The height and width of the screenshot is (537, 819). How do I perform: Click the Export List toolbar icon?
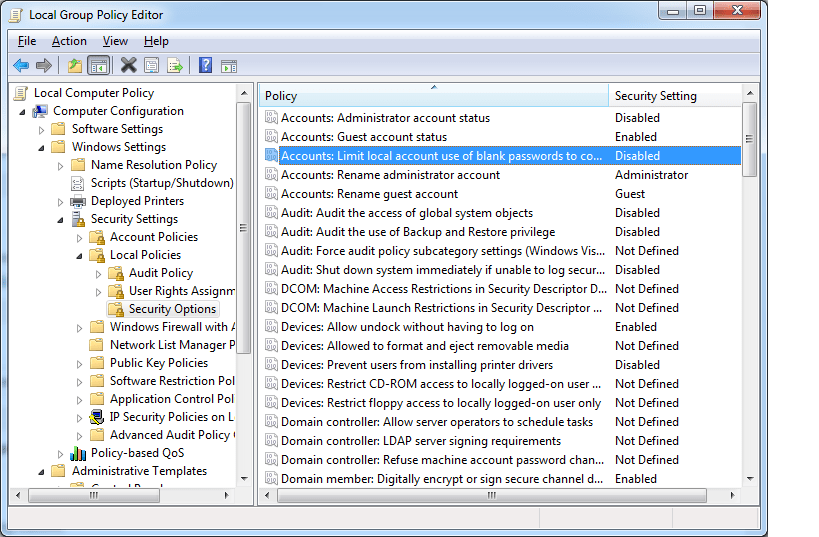(x=174, y=66)
